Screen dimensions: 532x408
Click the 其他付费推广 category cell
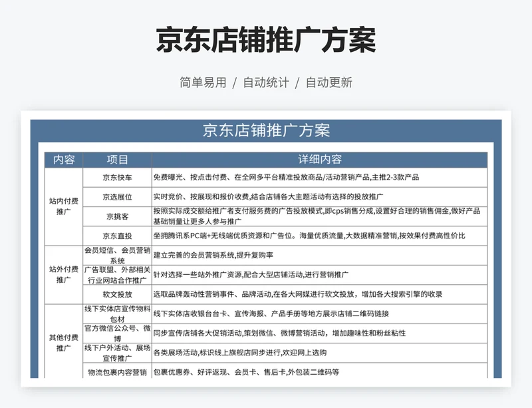point(64,341)
